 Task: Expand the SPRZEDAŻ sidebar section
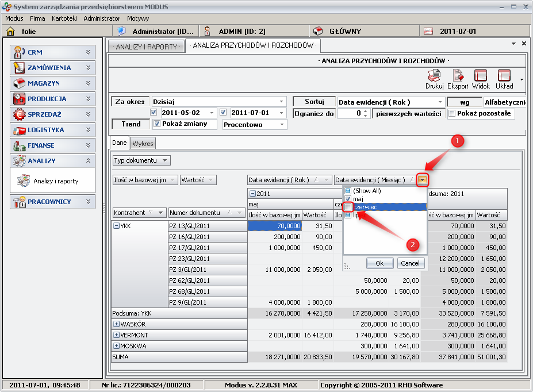click(52, 114)
